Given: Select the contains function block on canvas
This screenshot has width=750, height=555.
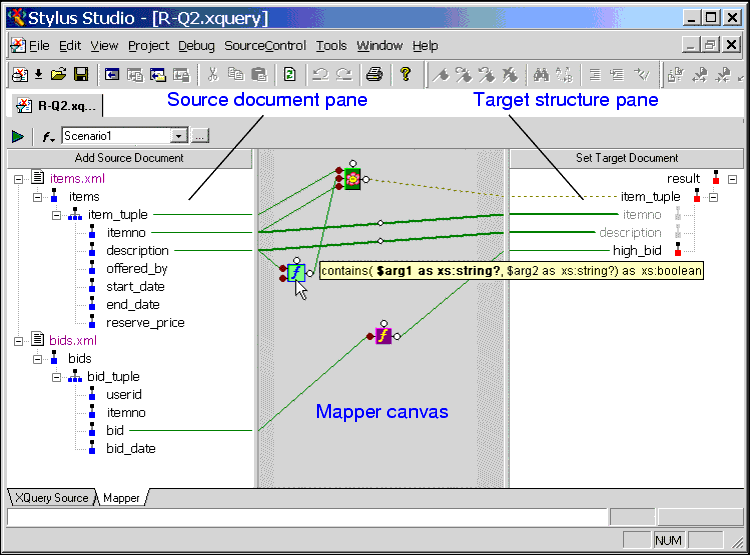Looking at the screenshot, I should tap(296, 272).
